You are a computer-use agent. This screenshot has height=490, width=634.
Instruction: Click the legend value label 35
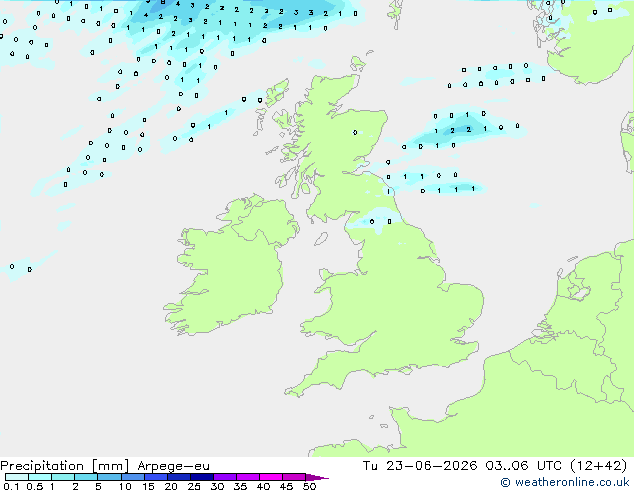240,486
